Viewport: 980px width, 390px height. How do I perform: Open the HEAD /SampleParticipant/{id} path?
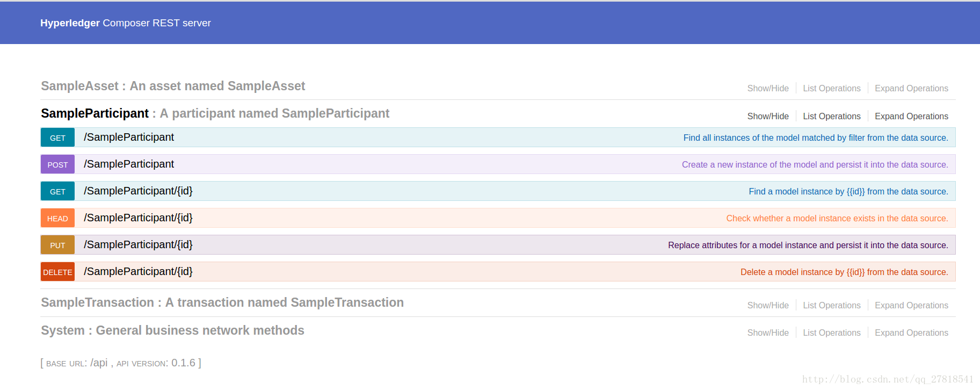point(138,218)
